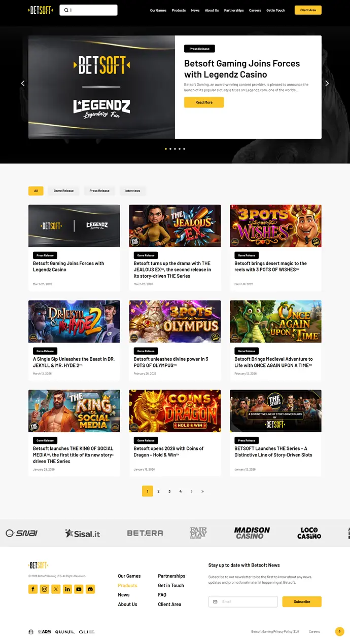Click the Client Area header button
Screen dimensions: 350x644
coord(308,10)
